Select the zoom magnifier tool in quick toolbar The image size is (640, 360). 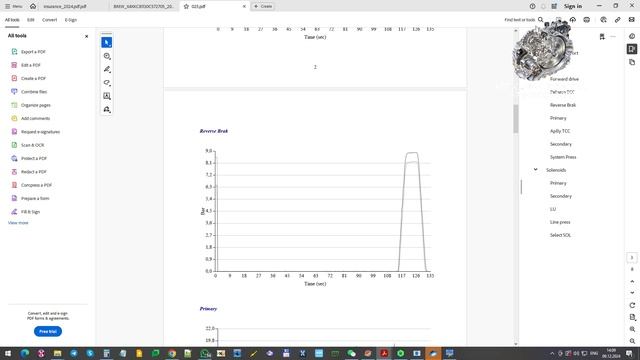pyautogui.click(x=107, y=56)
